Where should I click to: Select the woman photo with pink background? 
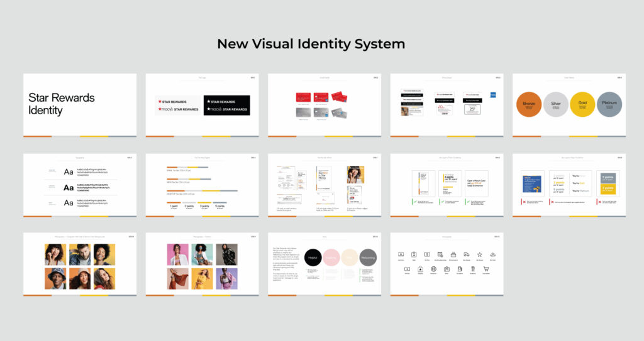tap(177, 254)
